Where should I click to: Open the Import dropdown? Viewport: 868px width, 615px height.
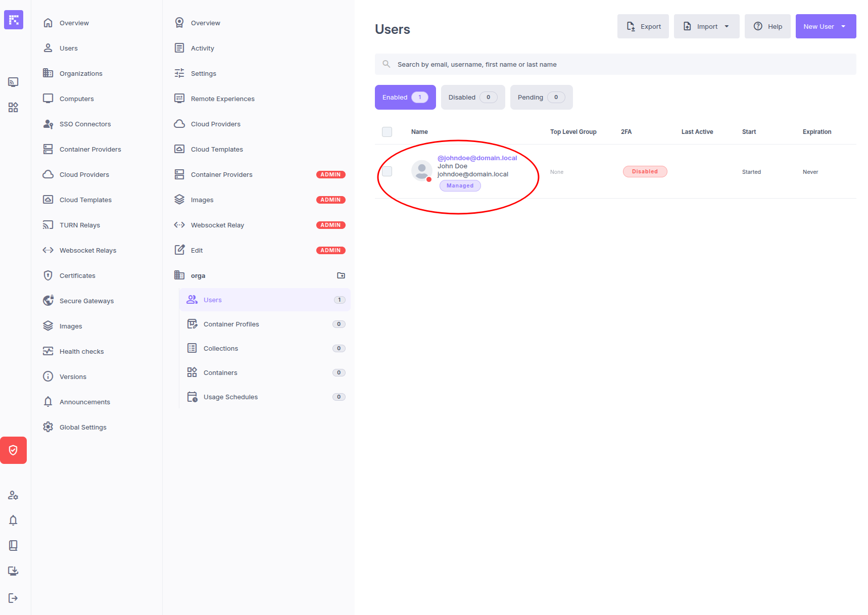706,26
